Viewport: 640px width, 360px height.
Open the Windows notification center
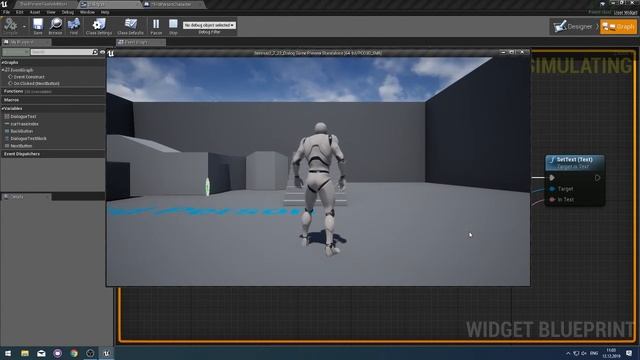tap(629, 353)
